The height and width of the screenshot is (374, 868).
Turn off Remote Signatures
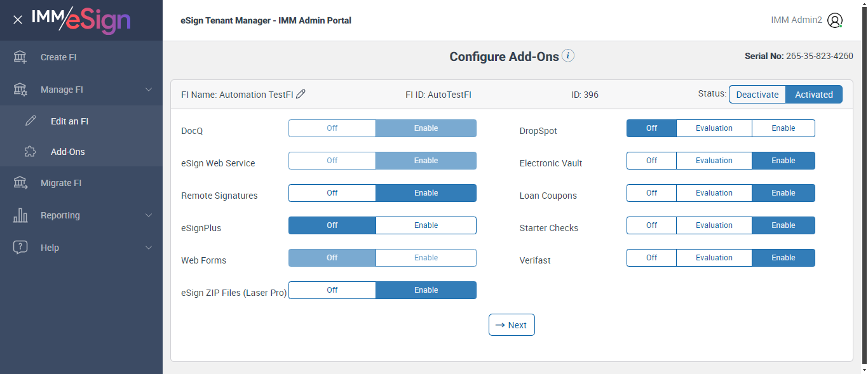pyautogui.click(x=332, y=193)
